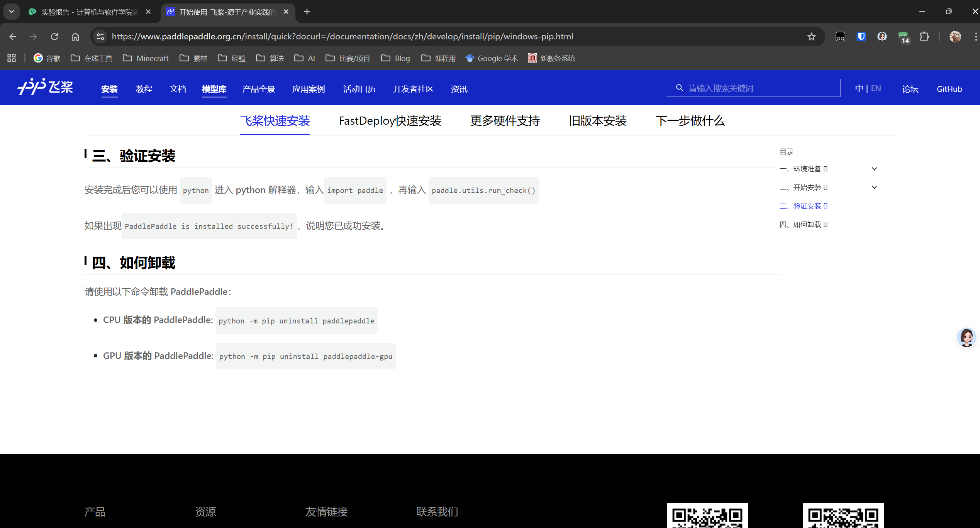Viewport: 980px width, 528px height.
Task: Go to the browser home page
Action: [75, 37]
